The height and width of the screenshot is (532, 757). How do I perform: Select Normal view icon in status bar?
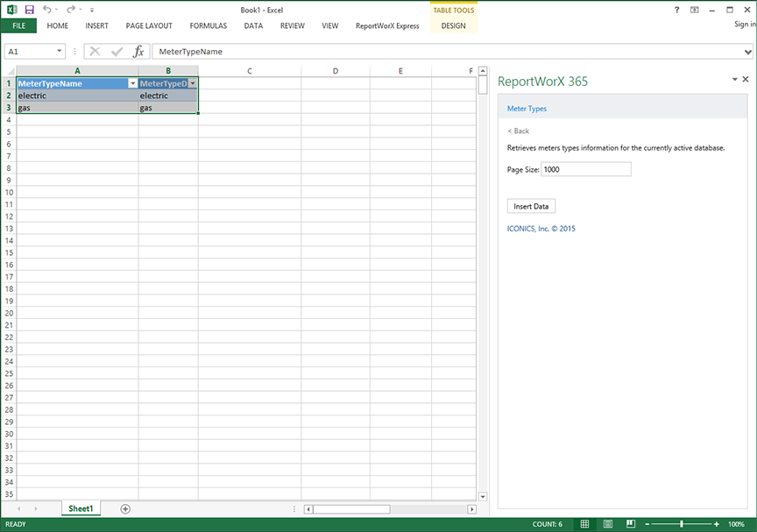tap(584, 524)
